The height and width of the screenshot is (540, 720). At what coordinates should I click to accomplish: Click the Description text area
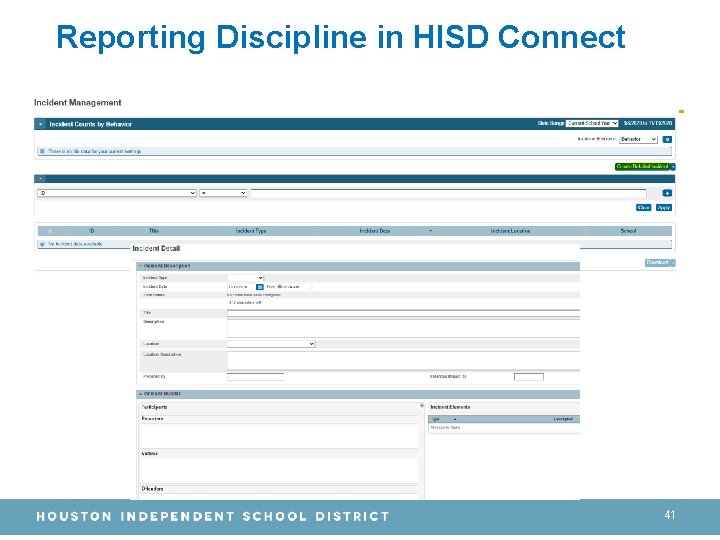[x=403, y=329]
